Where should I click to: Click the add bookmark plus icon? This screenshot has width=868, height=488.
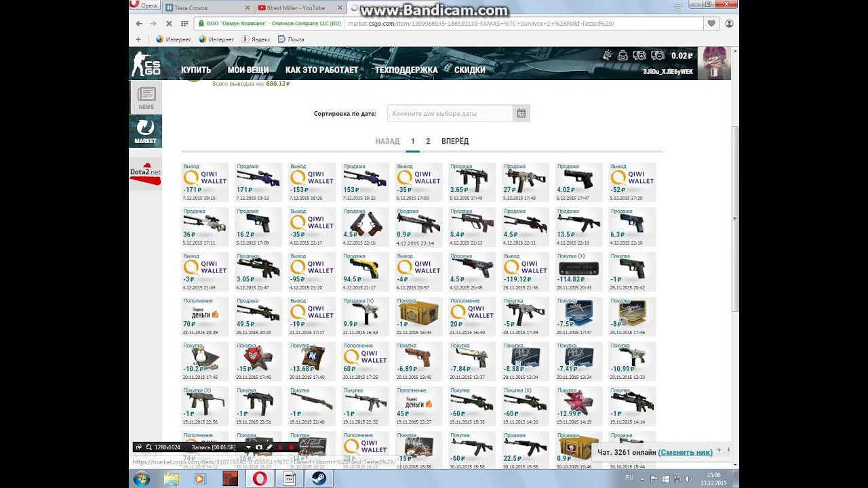tap(138, 39)
